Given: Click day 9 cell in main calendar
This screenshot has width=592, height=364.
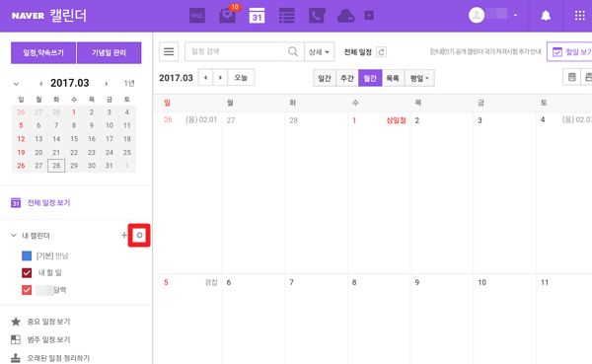Looking at the screenshot, I should point(442,319).
